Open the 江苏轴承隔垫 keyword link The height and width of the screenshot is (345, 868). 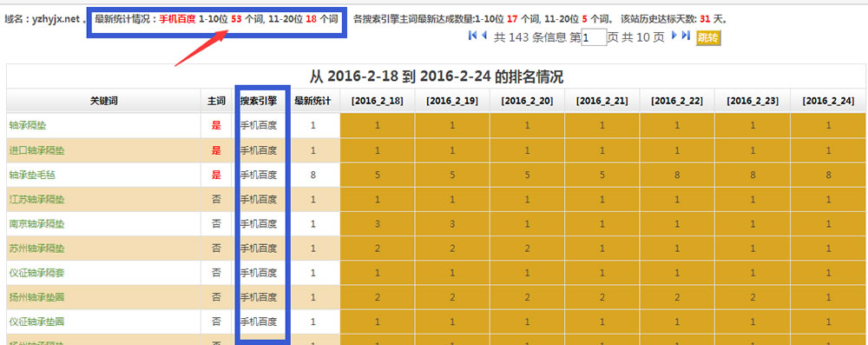pyautogui.click(x=36, y=199)
